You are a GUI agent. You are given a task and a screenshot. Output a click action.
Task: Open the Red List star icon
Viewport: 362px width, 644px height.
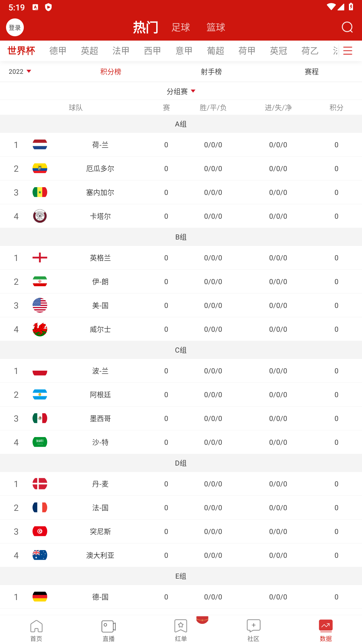pos(181,626)
